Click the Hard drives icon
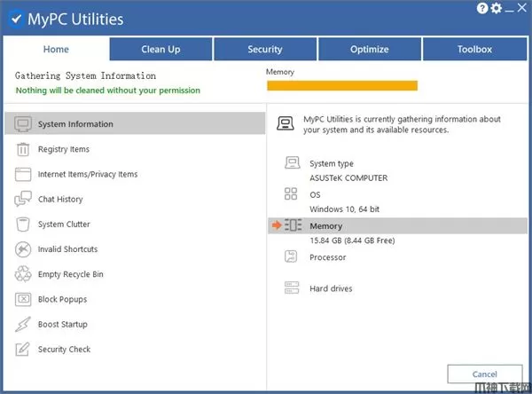 (292, 288)
